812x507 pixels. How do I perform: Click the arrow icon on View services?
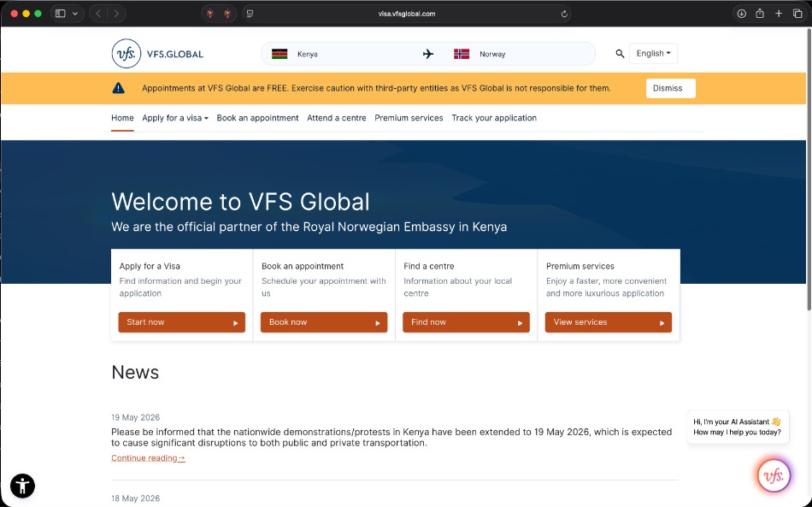coord(662,322)
